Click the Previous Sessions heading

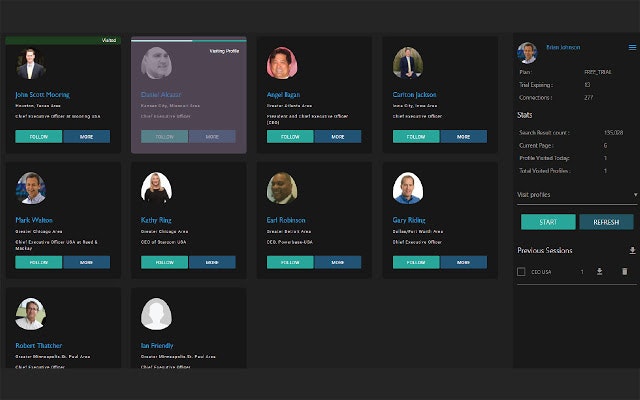point(545,250)
